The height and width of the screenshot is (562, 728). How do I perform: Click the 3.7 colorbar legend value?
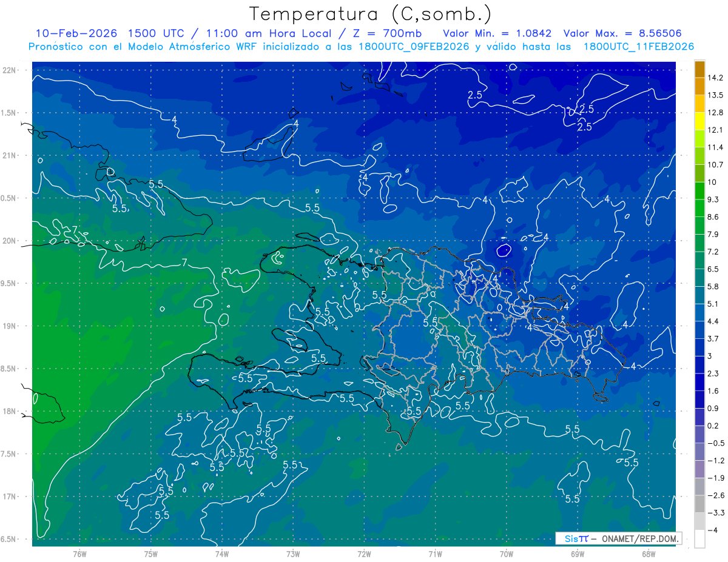point(714,338)
